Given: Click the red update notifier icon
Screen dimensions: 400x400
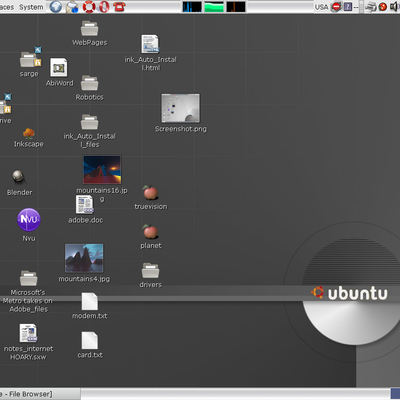Looking at the screenshot, I should click(x=383, y=7).
